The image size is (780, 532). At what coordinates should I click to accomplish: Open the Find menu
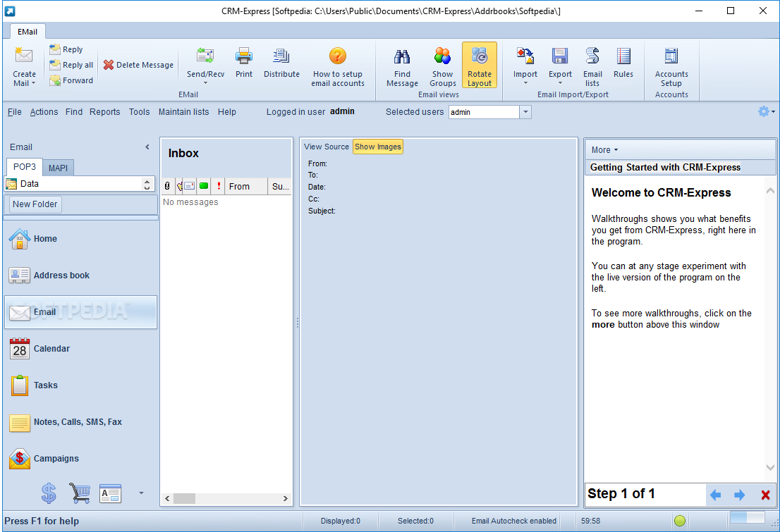73,112
